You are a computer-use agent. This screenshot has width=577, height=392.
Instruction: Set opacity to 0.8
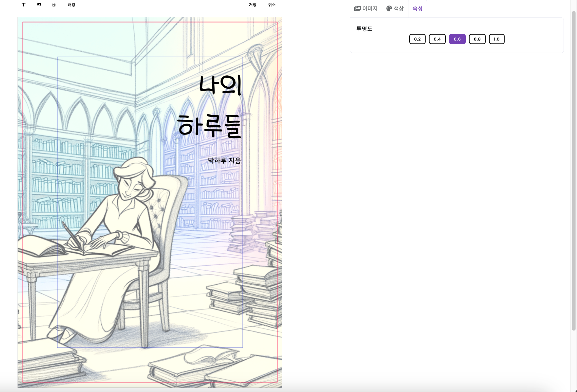pyautogui.click(x=477, y=39)
